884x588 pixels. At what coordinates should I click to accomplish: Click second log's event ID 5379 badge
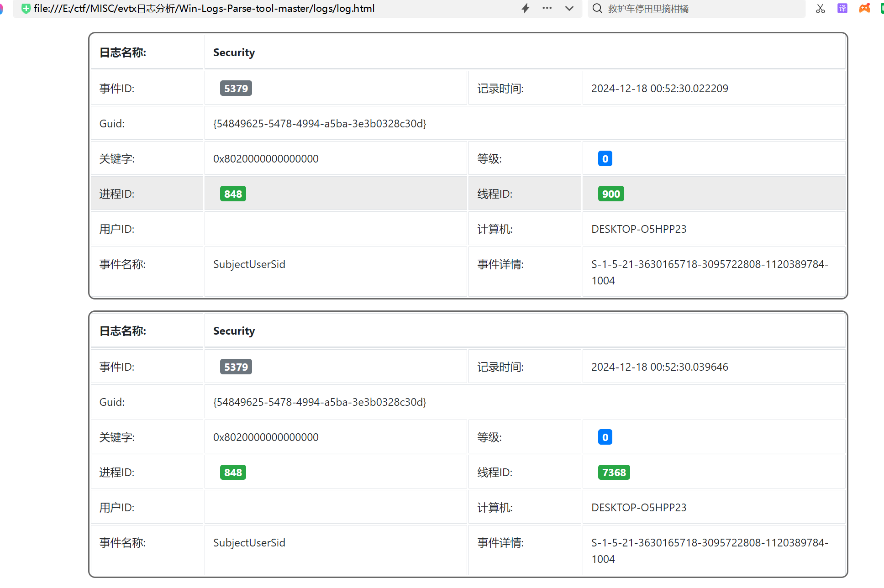[x=236, y=367]
